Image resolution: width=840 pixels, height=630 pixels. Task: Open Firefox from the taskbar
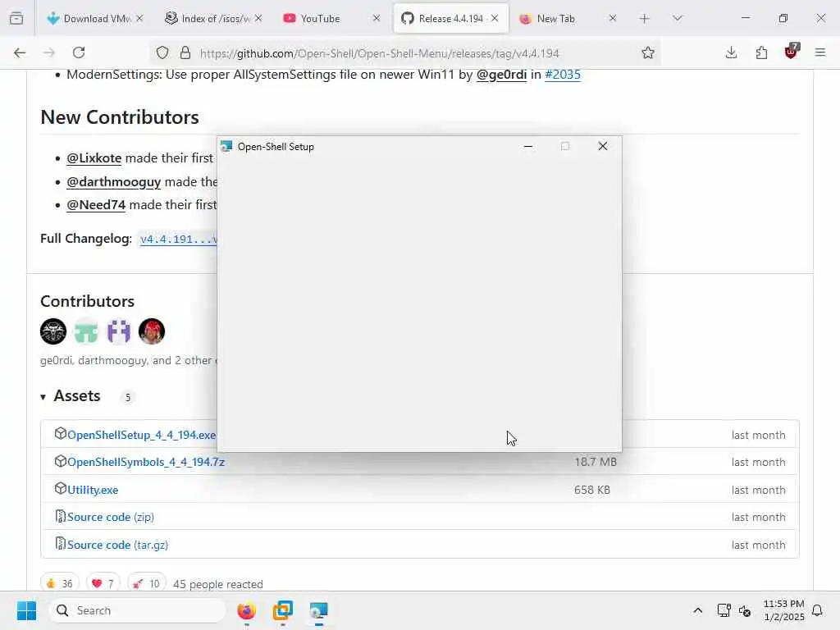pyautogui.click(x=246, y=610)
